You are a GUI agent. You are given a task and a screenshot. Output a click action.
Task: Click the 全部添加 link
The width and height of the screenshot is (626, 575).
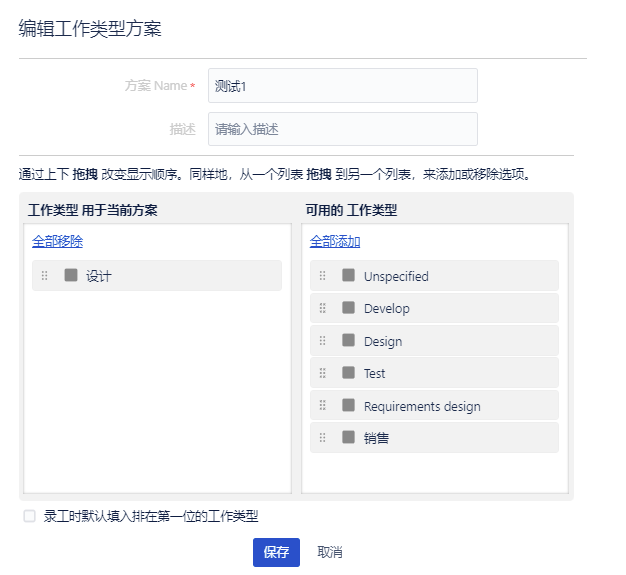[335, 241]
